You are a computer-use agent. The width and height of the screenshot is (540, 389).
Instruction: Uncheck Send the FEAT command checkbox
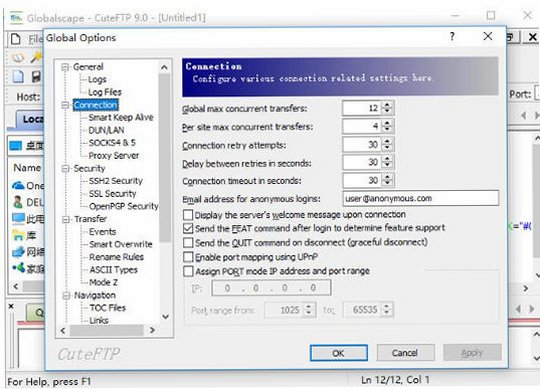click(x=188, y=228)
